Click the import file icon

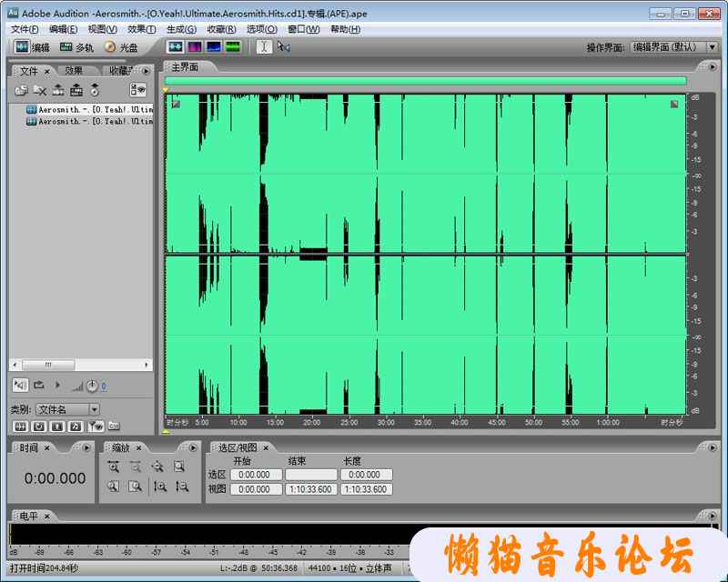tap(21, 90)
